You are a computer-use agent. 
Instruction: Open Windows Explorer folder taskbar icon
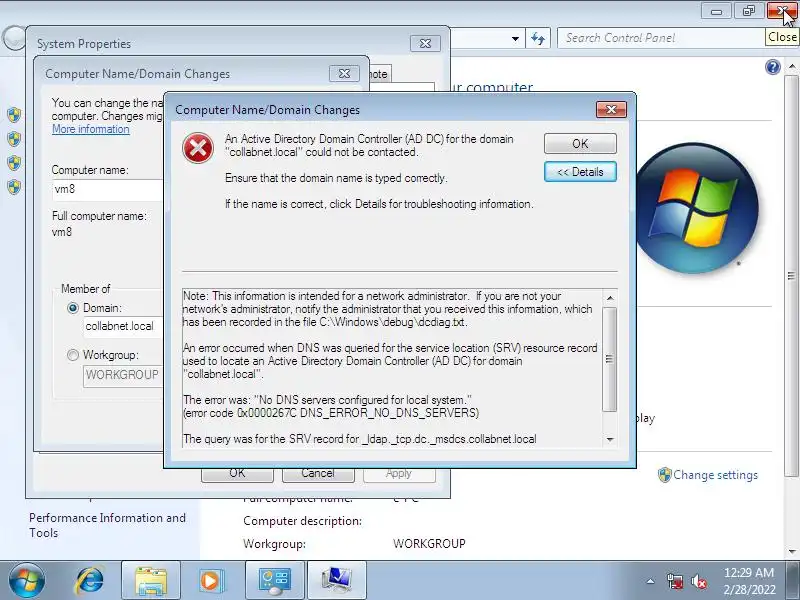pyautogui.click(x=151, y=581)
